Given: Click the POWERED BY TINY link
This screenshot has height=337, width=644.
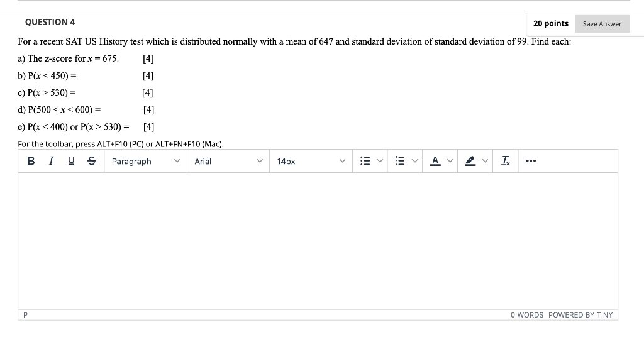Looking at the screenshot, I should [580, 315].
